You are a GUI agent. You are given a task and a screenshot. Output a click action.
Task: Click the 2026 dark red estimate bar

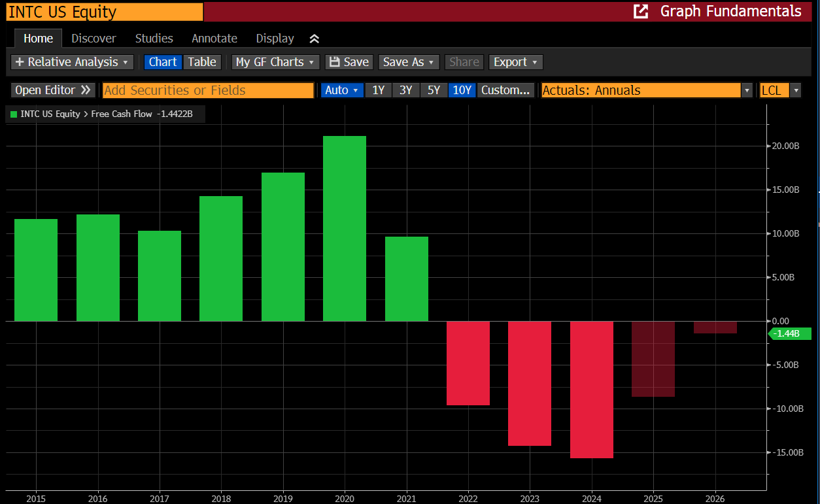point(715,327)
